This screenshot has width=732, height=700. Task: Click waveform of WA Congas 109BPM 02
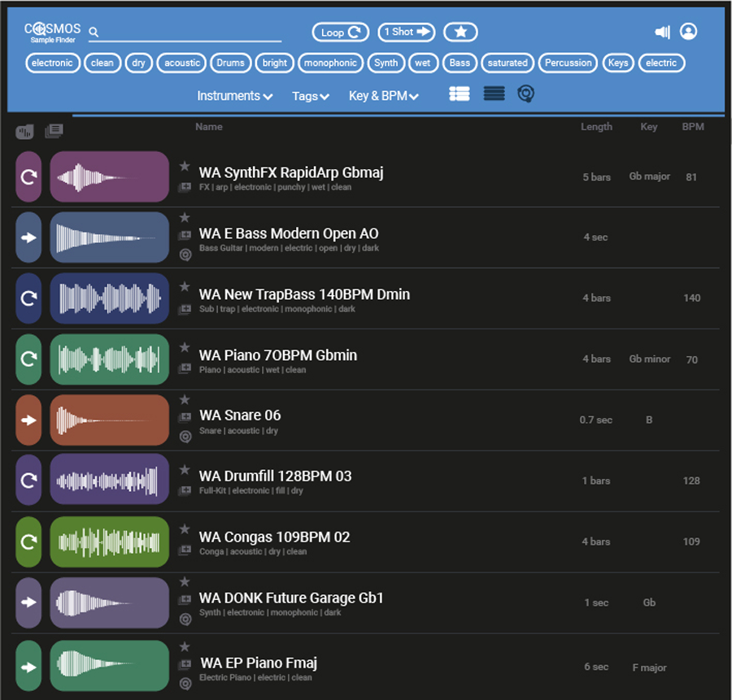pos(109,541)
